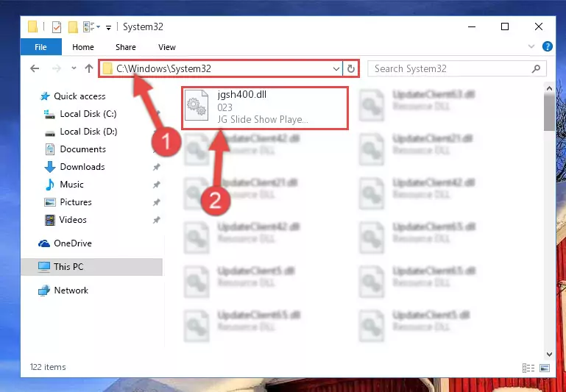This screenshot has width=566, height=392.
Task: Switch to the View ribbon tab
Action: coord(167,47)
